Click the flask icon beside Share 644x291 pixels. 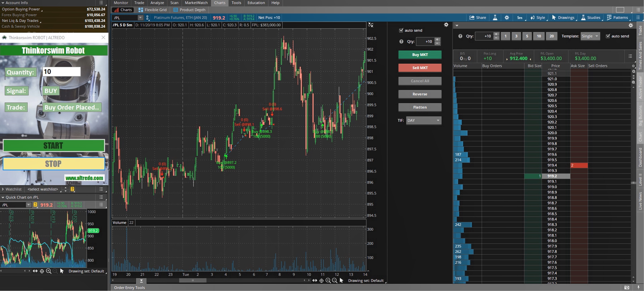coord(495,18)
